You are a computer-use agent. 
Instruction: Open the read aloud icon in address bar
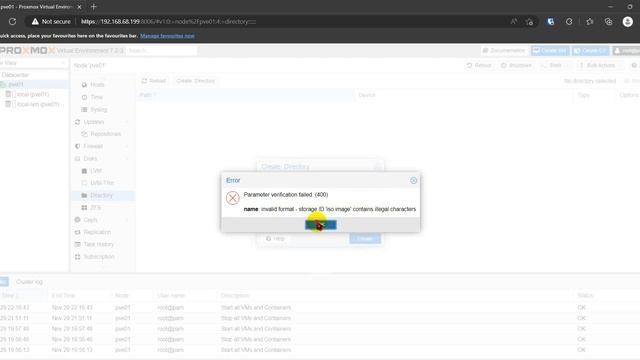click(513, 22)
